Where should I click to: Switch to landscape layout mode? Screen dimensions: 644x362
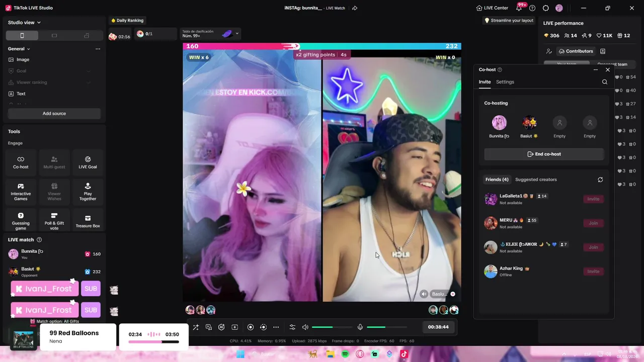point(54,35)
